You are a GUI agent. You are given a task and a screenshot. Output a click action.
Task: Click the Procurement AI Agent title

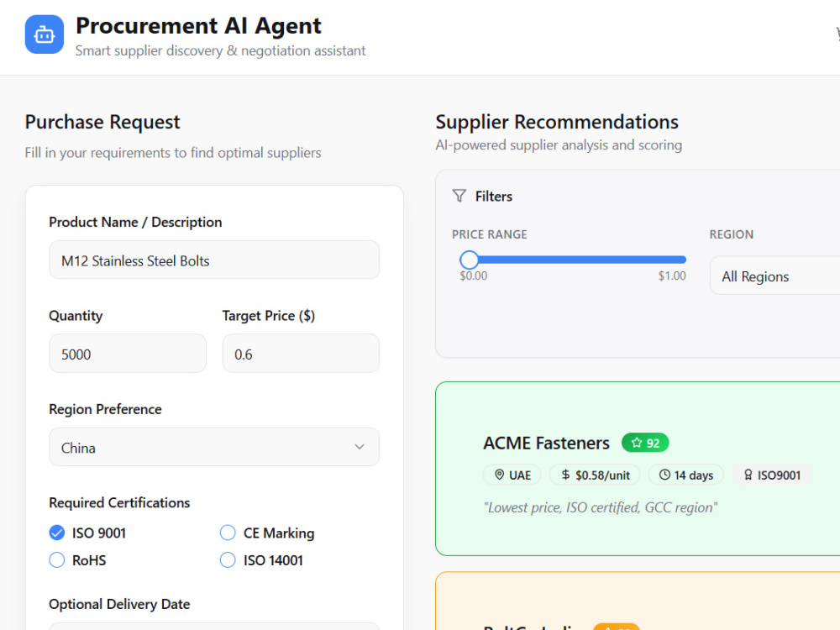click(198, 26)
